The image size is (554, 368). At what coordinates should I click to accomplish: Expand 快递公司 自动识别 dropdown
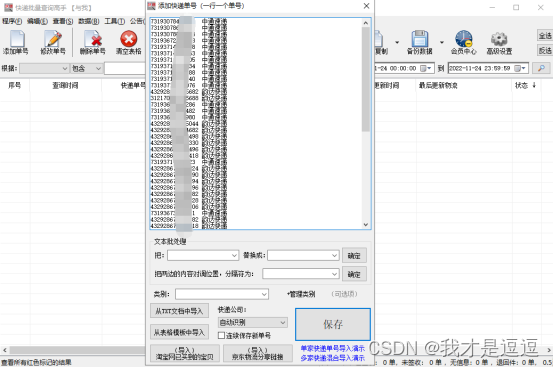point(253,322)
